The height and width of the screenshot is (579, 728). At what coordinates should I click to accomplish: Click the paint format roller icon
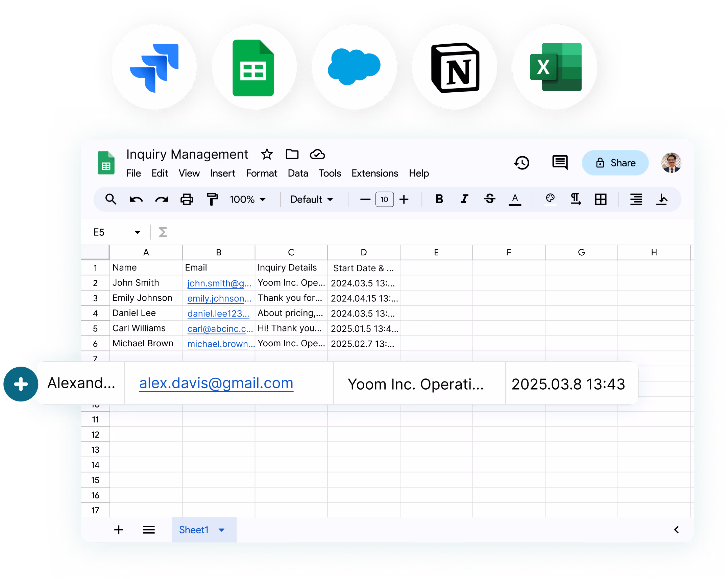click(x=212, y=199)
